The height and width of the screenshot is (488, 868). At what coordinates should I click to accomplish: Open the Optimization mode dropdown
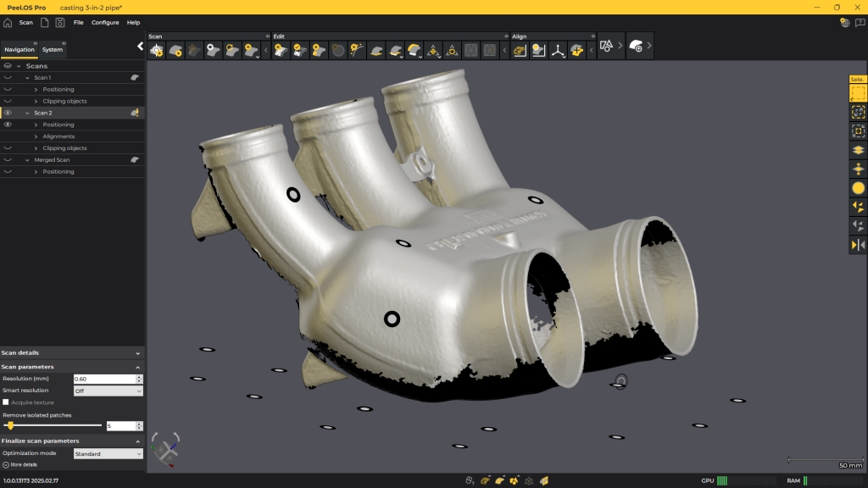click(x=108, y=454)
